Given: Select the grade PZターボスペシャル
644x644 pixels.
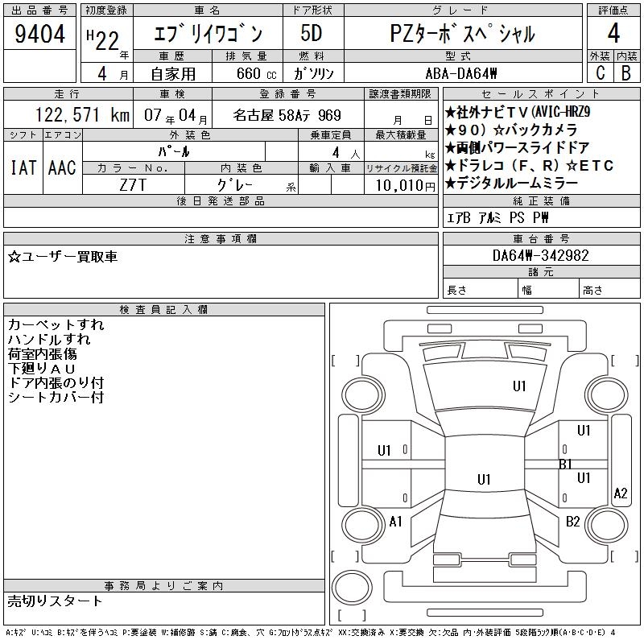Looking at the screenshot, I should [462, 34].
